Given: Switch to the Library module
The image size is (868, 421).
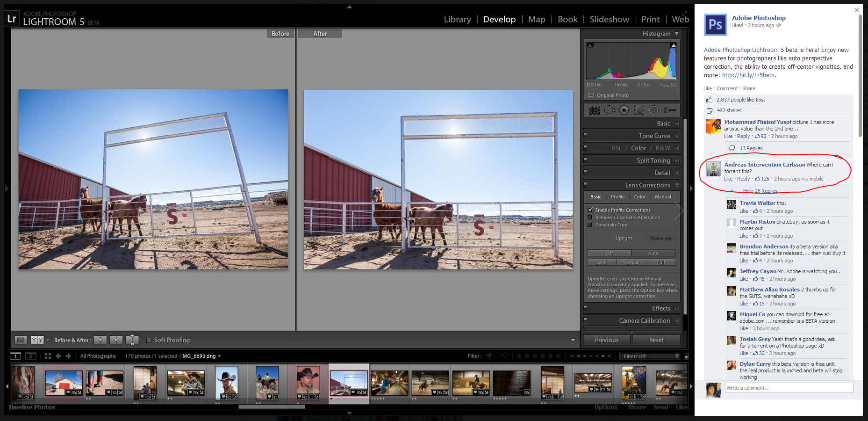Looking at the screenshot, I should 457,19.
